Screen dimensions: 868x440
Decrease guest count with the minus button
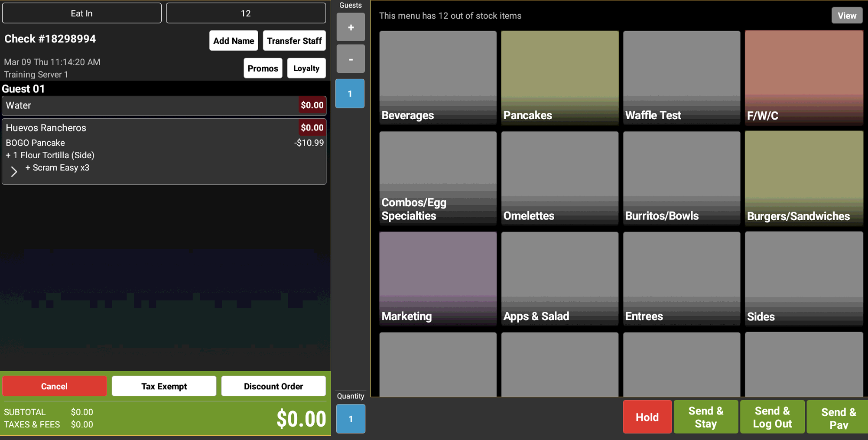coord(351,59)
